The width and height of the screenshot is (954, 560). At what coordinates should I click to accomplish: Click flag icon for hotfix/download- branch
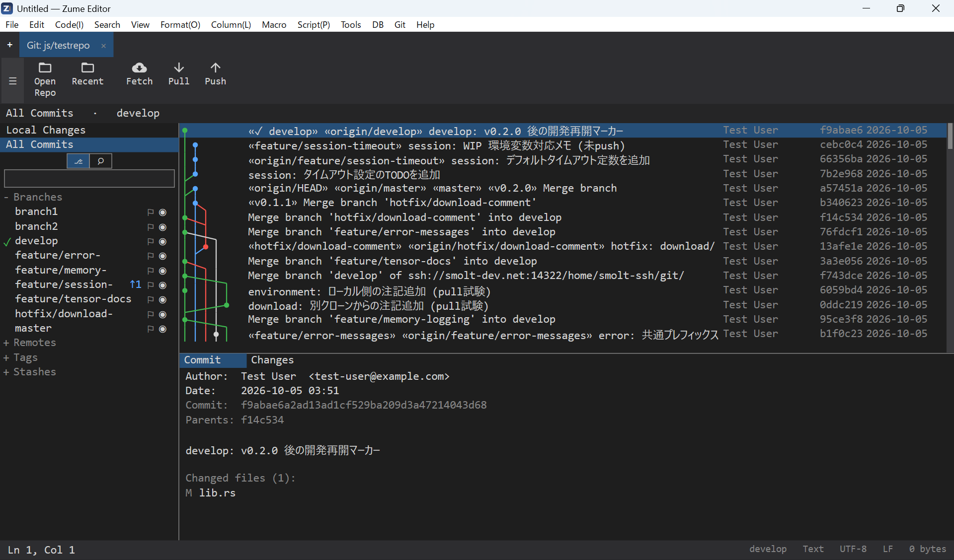pyautogui.click(x=151, y=314)
